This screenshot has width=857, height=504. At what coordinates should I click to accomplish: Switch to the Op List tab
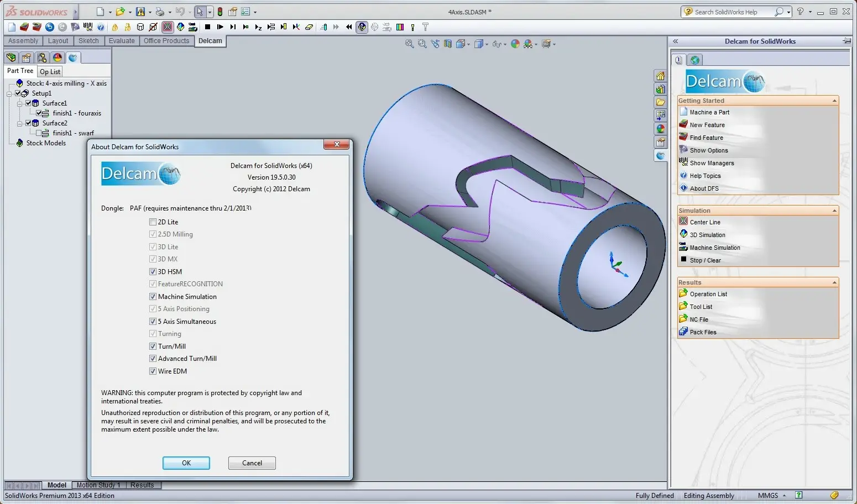click(x=50, y=72)
